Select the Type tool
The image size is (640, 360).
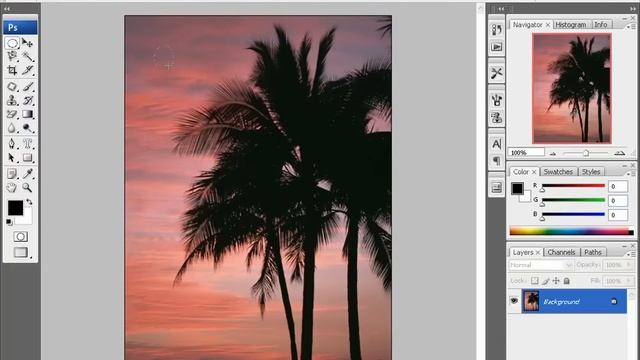(x=27, y=144)
